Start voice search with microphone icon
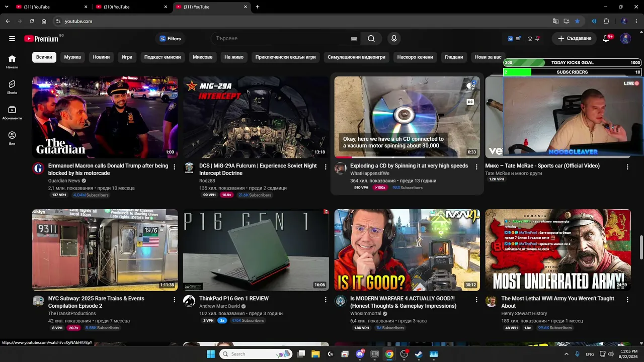The height and width of the screenshot is (362, 644). tap(394, 39)
